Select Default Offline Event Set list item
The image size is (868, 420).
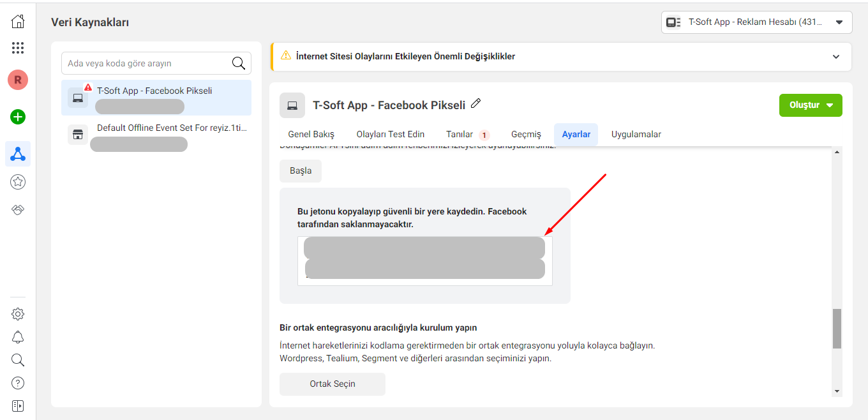coord(156,135)
